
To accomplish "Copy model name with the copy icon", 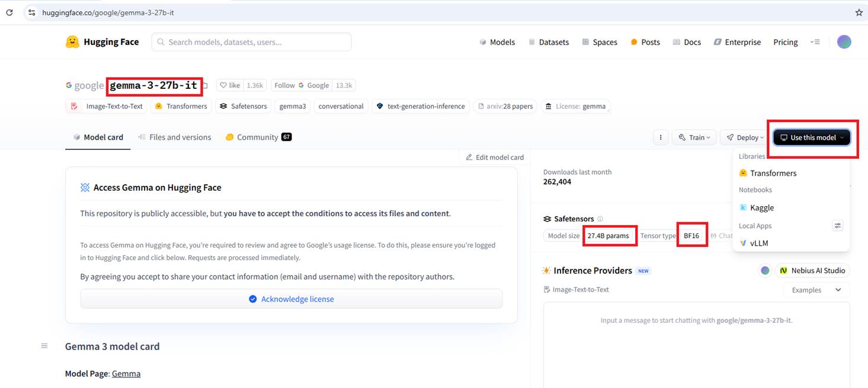I will (205, 86).
